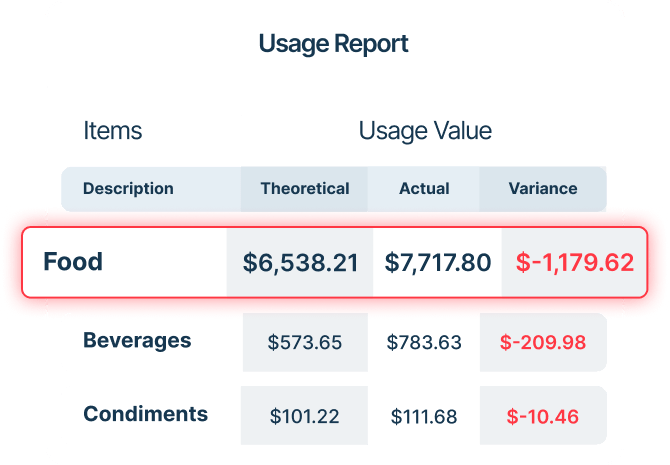The height and width of the screenshot is (465, 670).
Task: Select the Items heading
Action: (x=112, y=130)
